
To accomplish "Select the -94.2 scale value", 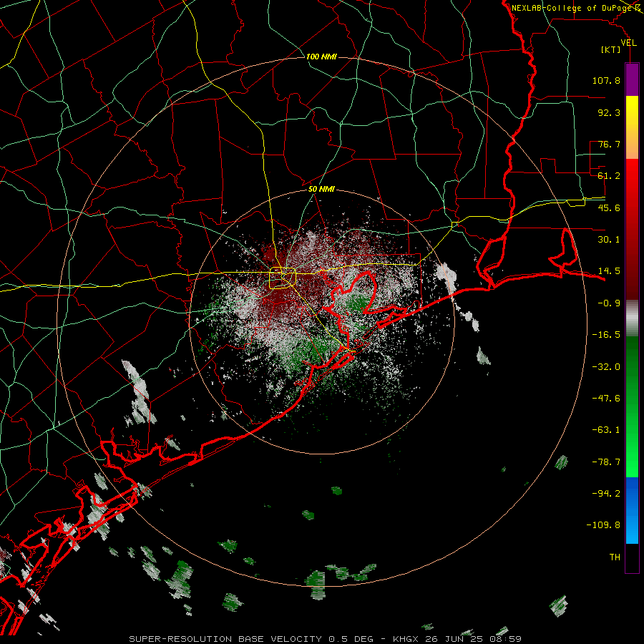I will tap(606, 493).
